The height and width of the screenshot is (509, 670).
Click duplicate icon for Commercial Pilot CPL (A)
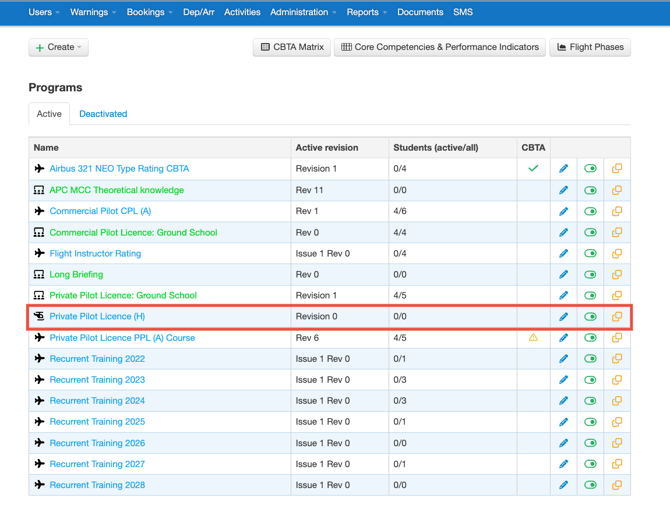617,211
